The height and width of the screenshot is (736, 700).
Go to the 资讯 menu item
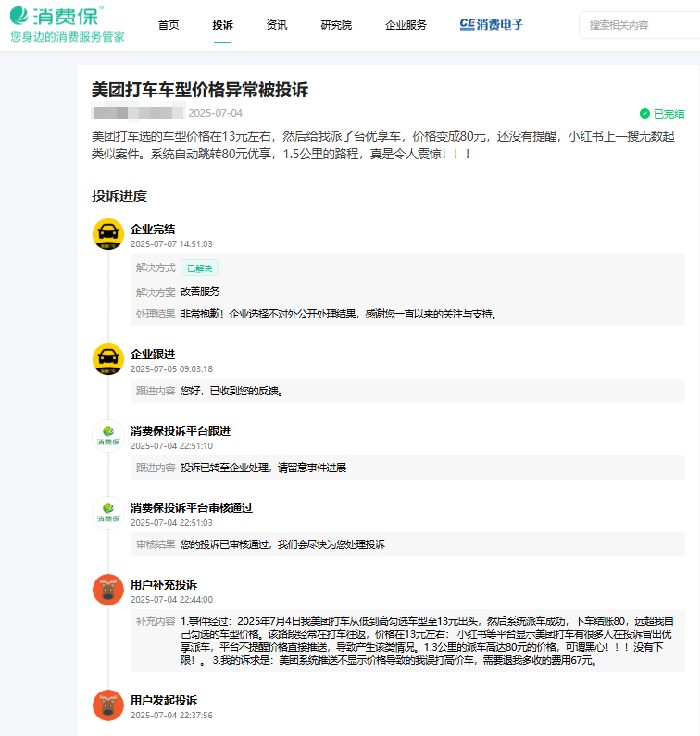point(277,25)
